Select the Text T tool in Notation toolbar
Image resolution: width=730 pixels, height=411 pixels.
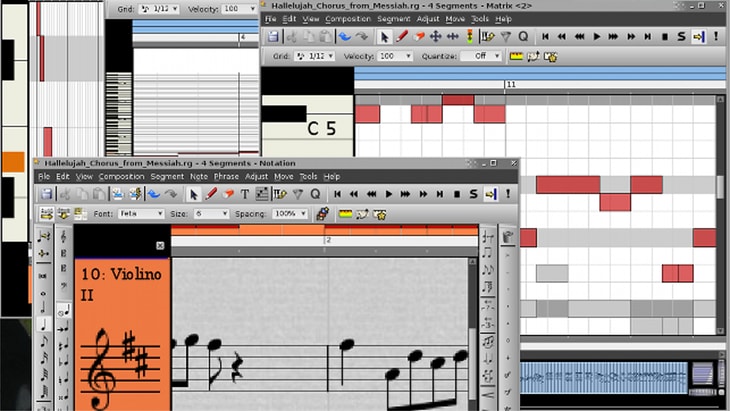[244, 194]
